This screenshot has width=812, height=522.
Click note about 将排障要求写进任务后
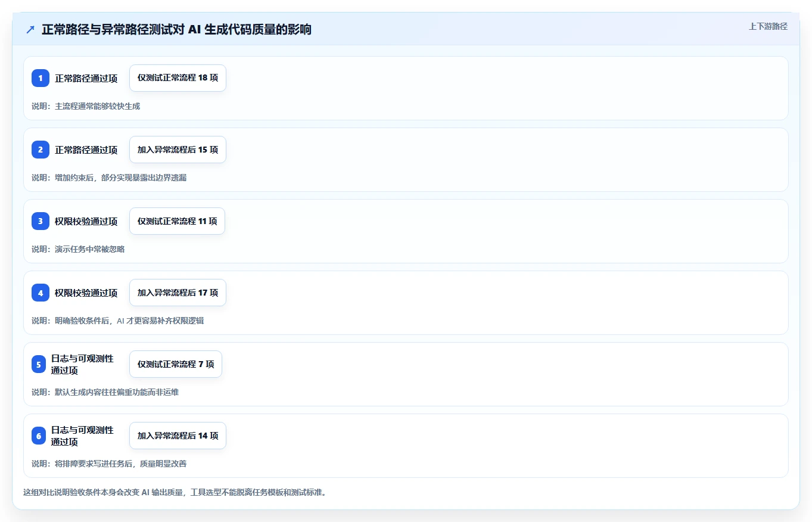point(109,464)
